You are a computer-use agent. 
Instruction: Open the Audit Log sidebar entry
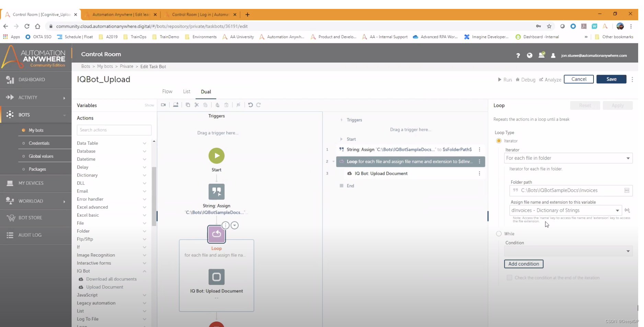[36, 235]
